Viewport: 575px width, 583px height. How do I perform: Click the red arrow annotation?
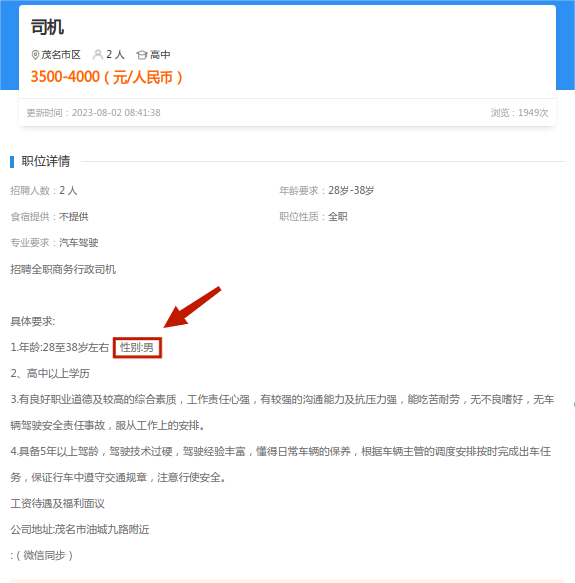192,307
